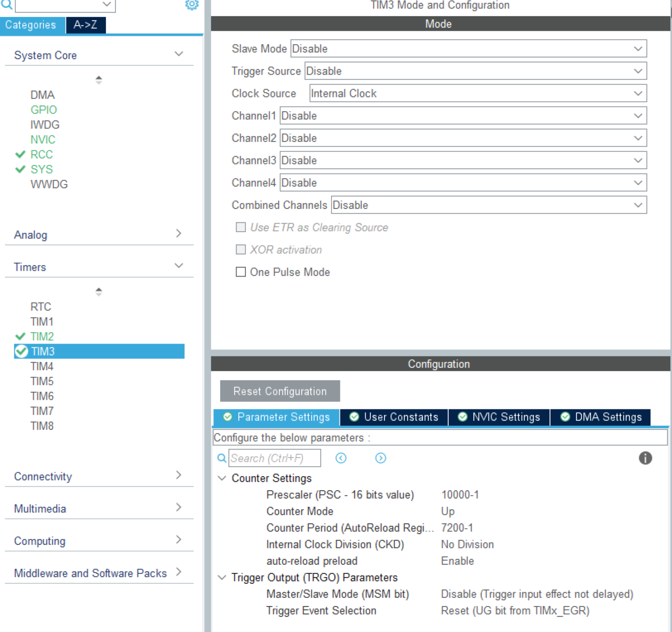Click the Counter Mode value Up
This screenshot has height=632, width=672.
tap(448, 511)
